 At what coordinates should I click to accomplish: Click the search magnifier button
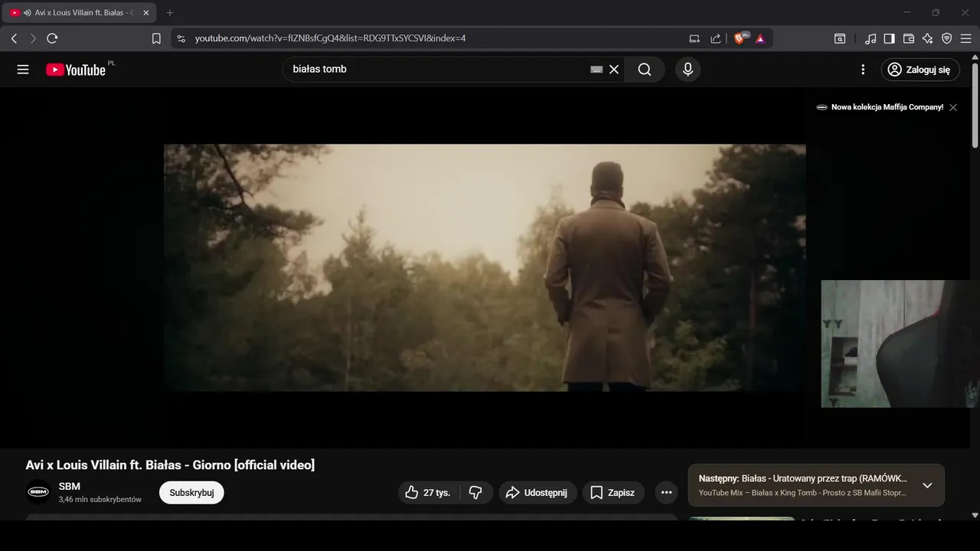pyautogui.click(x=645, y=70)
